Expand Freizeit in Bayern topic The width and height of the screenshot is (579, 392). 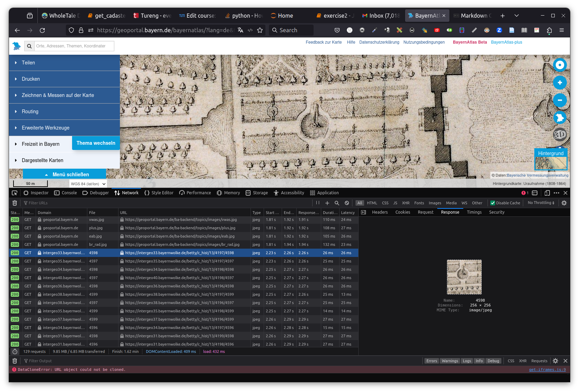click(41, 144)
